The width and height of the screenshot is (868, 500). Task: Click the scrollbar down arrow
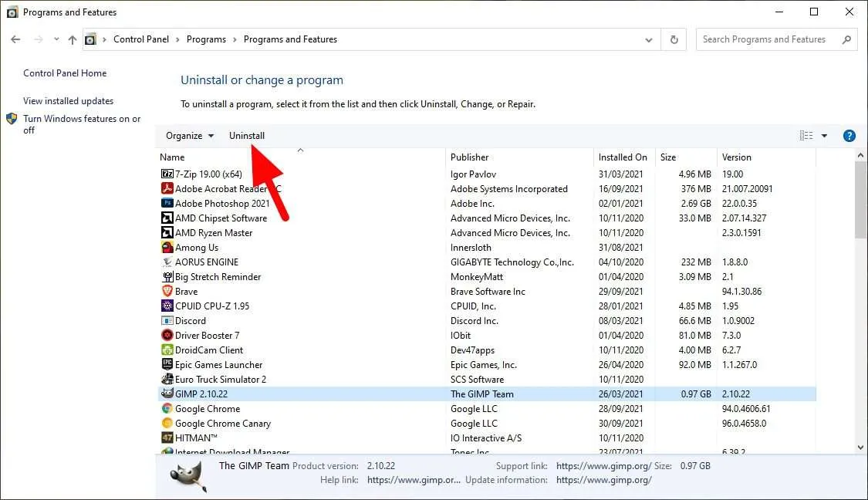pos(860,448)
